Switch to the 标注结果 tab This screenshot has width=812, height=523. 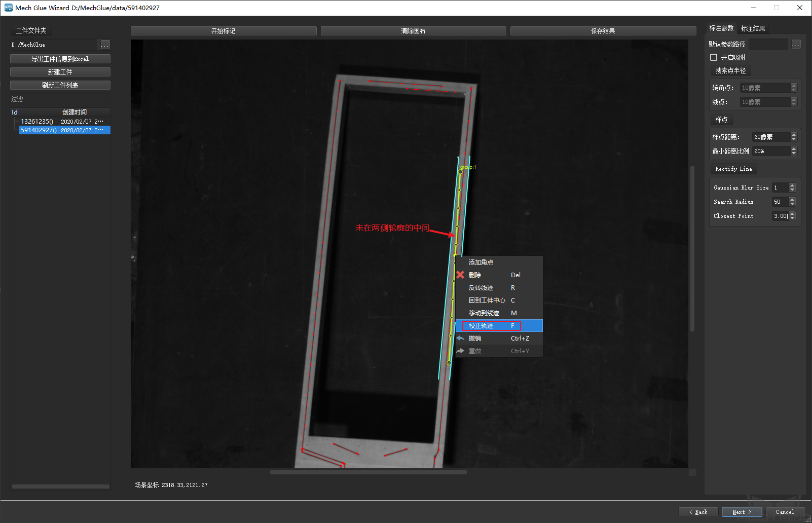[753, 28]
